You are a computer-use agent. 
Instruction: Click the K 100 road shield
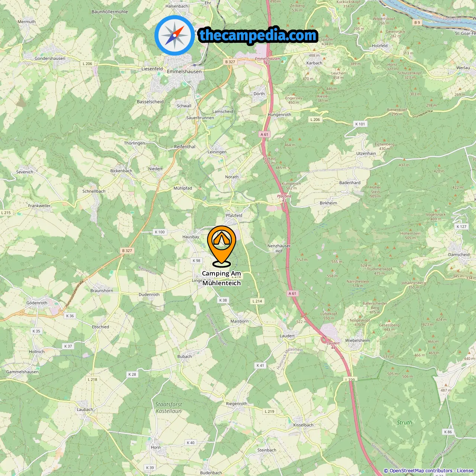(x=160, y=232)
